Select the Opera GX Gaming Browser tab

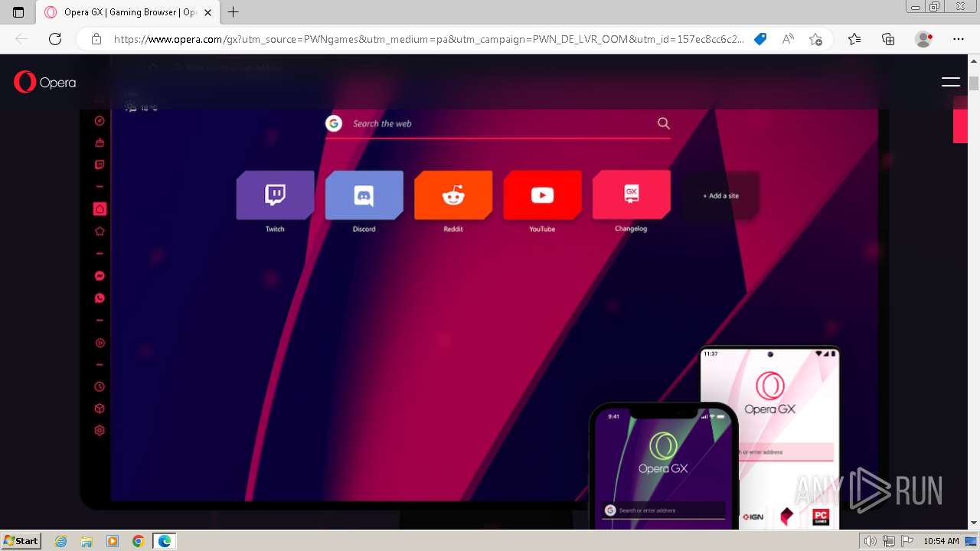click(x=129, y=12)
